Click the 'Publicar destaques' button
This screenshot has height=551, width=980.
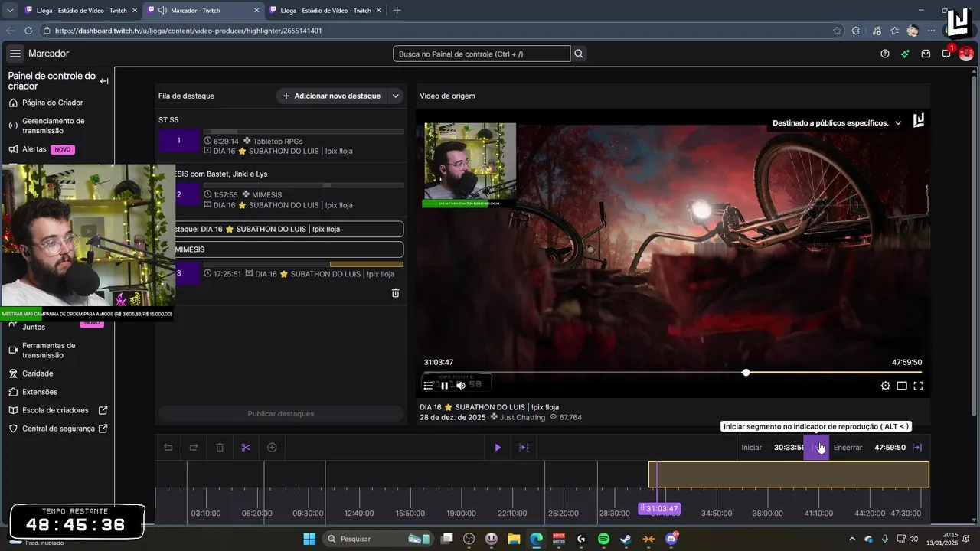point(281,414)
